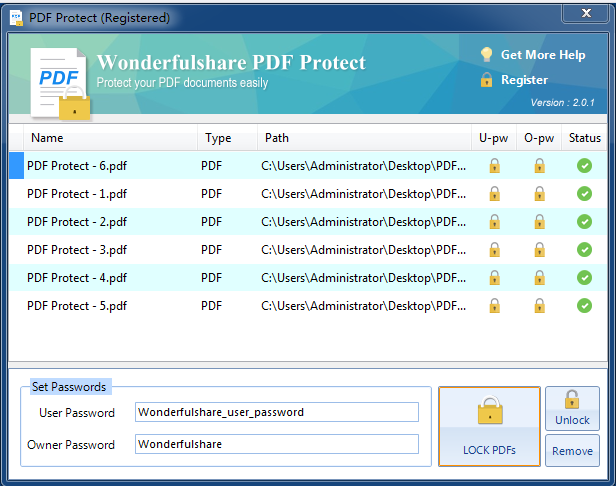The width and height of the screenshot is (616, 486).
Task: Click U-pw lock icon for PDF Protect - 6.pdf
Action: (x=494, y=166)
